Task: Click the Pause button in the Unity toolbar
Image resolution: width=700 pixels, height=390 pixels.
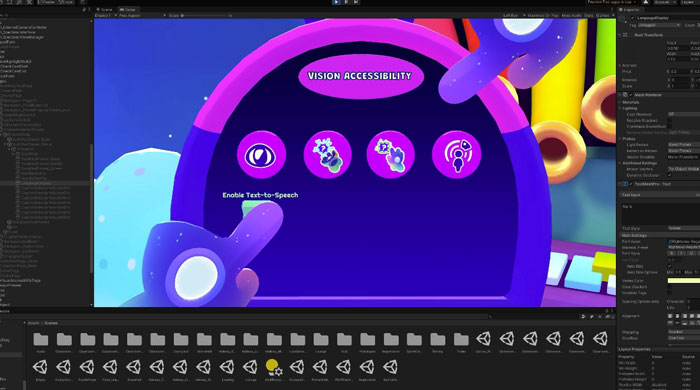Action: (x=346, y=2)
